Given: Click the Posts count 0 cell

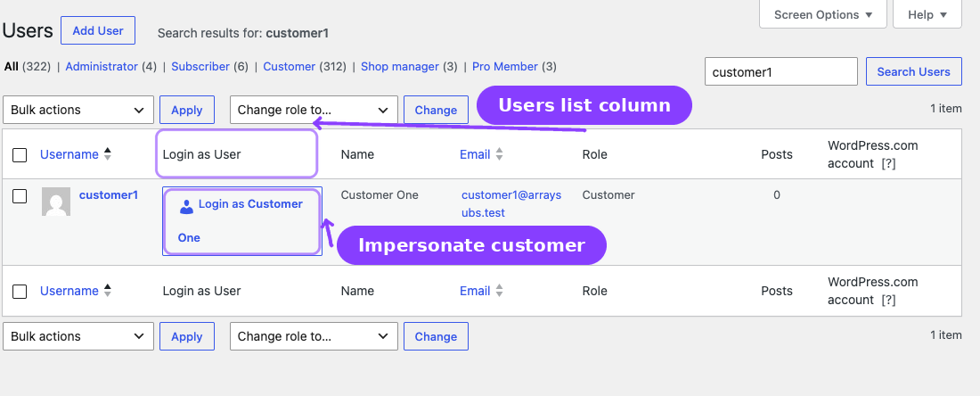Looking at the screenshot, I should [777, 194].
